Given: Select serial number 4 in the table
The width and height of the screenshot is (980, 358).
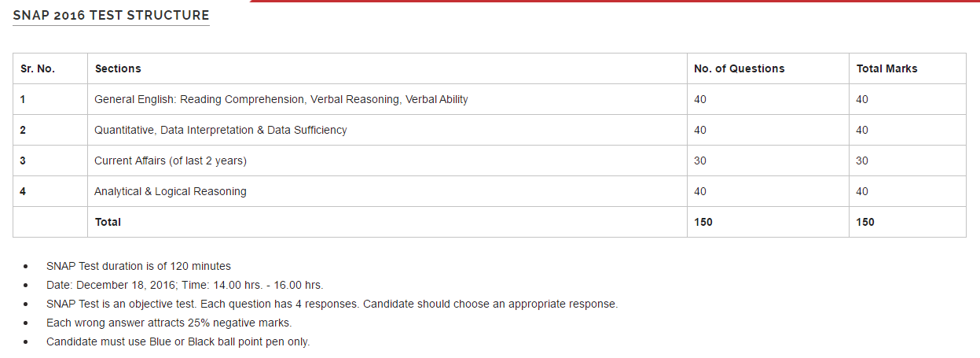Looking at the screenshot, I should 24,191.
